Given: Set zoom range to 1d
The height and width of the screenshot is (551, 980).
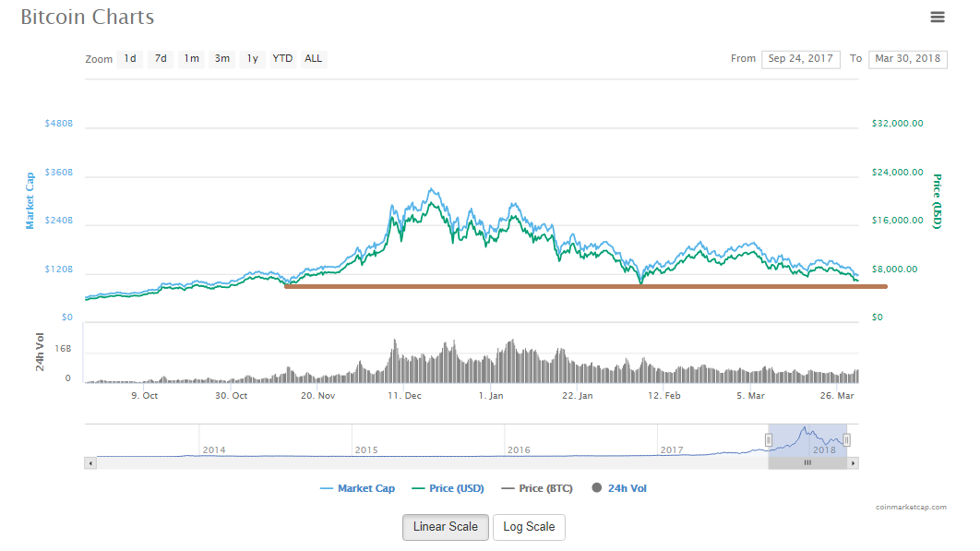Looking at the screenshot, I should click(130, 59).
